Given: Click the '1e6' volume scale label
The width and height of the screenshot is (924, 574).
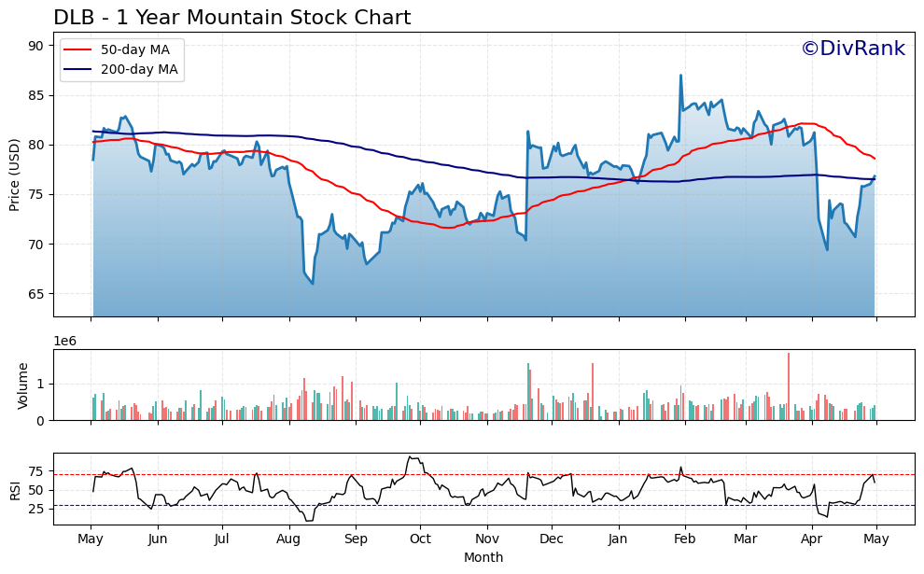Looking at the screenshot, I should pyautogui.click(x=64, y=342).
